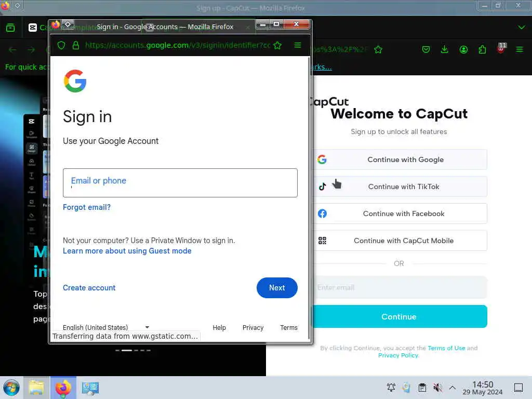532x399 pixels.
Task: Click the Firefox taskbar icon
Action: [x=63, y=388]
